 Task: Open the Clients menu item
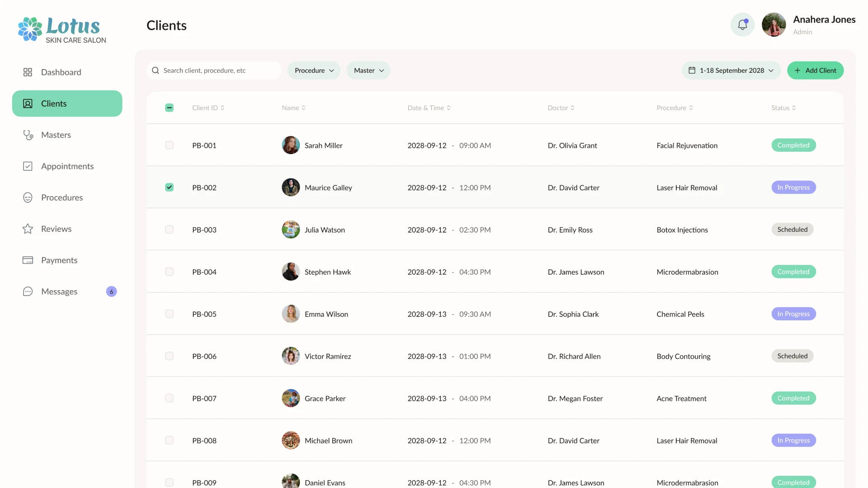coord(67,103)
